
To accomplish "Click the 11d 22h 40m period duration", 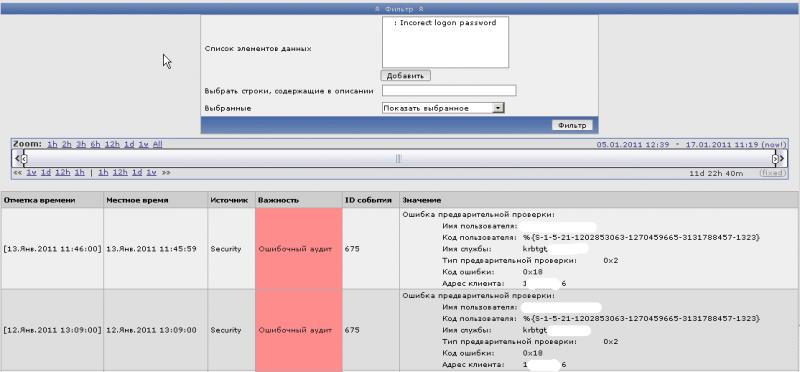I will point(716,173).
